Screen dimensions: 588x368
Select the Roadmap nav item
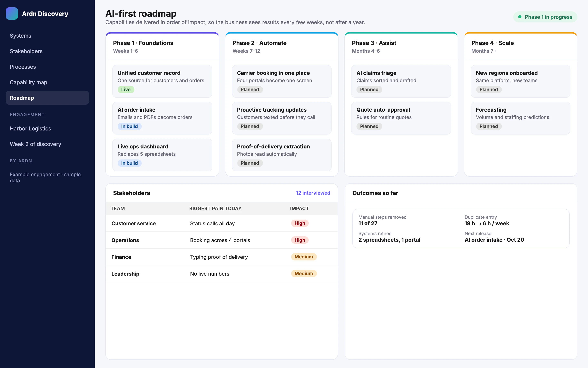(47, 98)
